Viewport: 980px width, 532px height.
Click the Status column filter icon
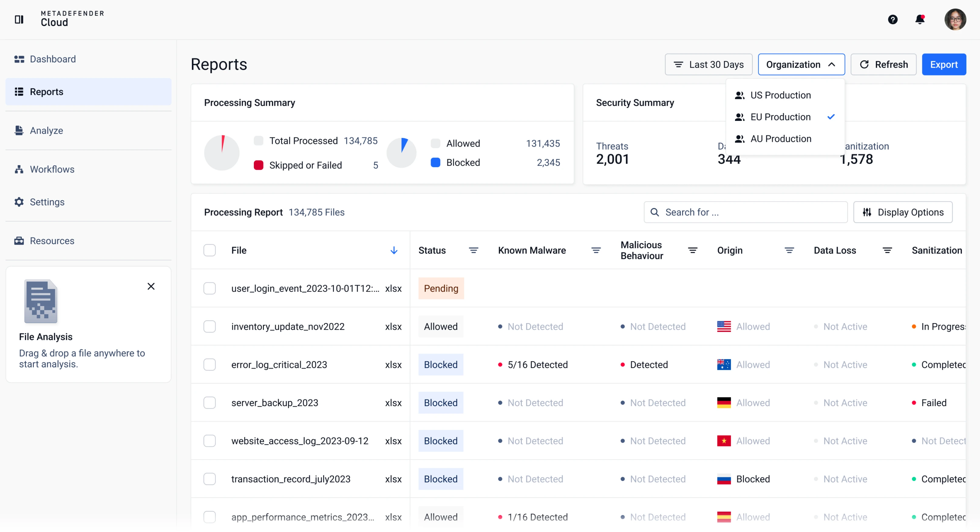click(x=473, y=251)
